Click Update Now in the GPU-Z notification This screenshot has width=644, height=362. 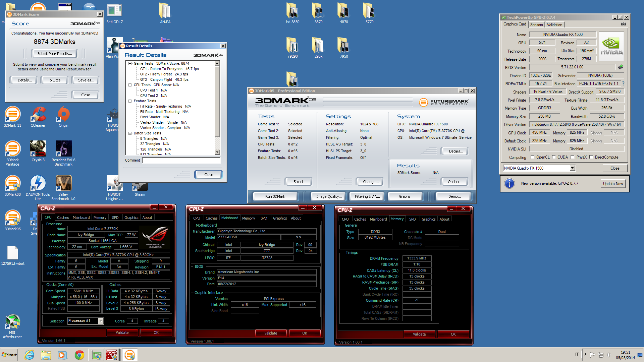pos(613,184)
